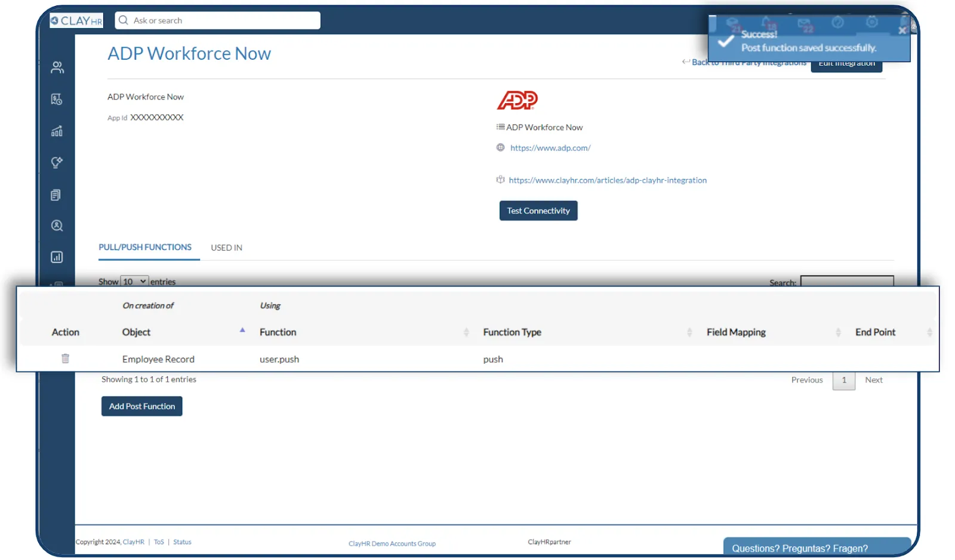
Task: Go to the Next page
Action: 874,380
